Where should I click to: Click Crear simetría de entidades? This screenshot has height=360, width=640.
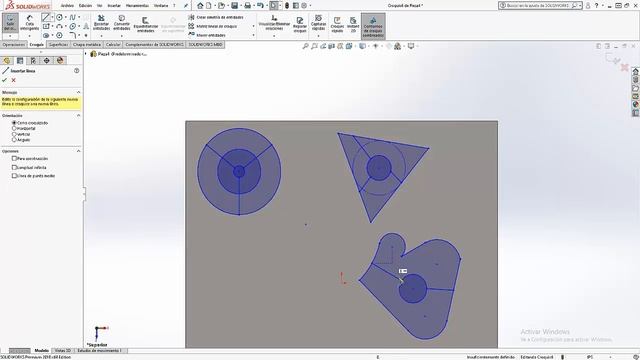[x=216, y=17]
